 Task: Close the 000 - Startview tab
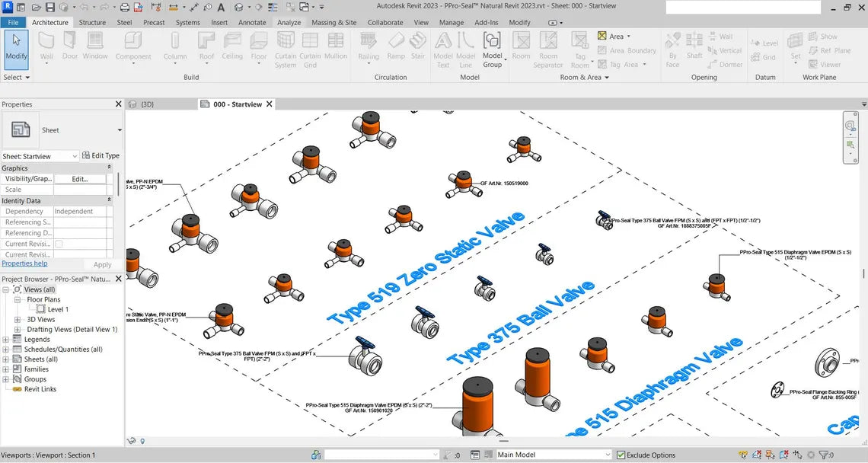click(270, 104)
